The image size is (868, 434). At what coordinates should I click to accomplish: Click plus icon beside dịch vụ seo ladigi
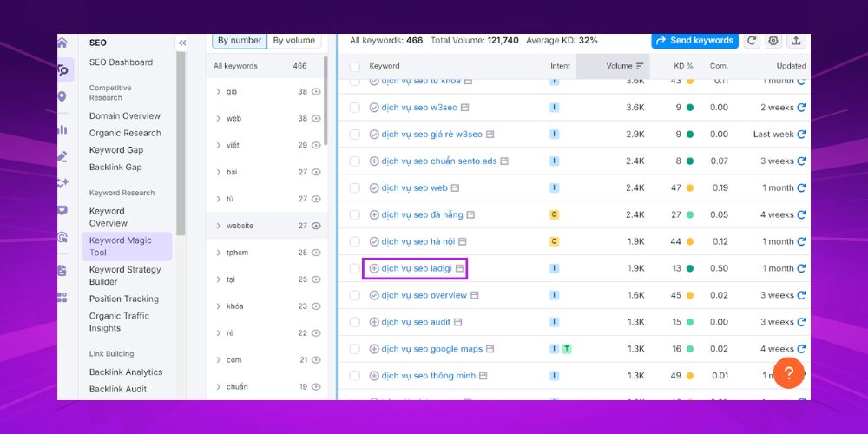[374, 268]
